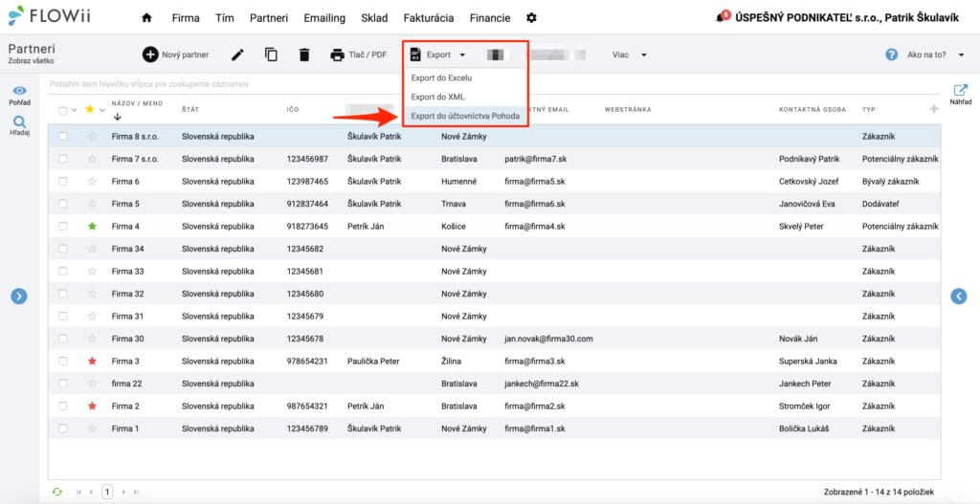
Task: Open the Pohľad eye view panel
Action: [x=19, y=96]
